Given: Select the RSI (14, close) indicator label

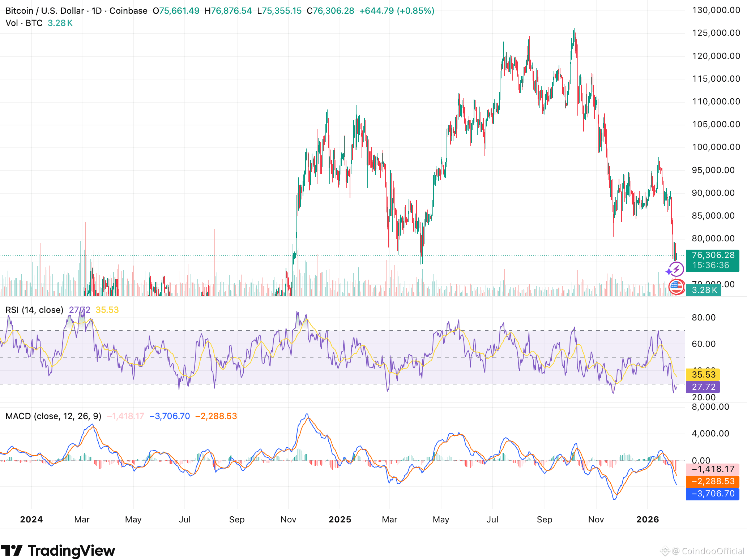Looking at the screenshot, I should click(x=34, y=310).
